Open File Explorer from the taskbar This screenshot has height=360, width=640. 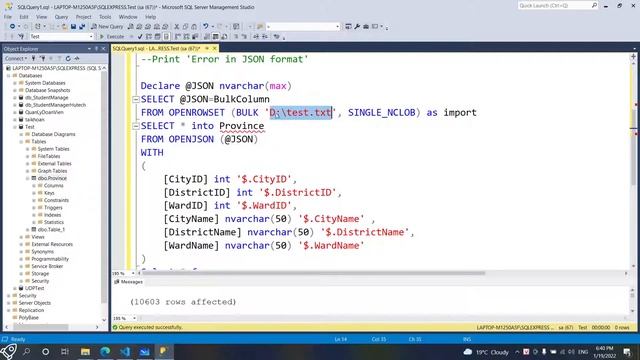(85, 351)
